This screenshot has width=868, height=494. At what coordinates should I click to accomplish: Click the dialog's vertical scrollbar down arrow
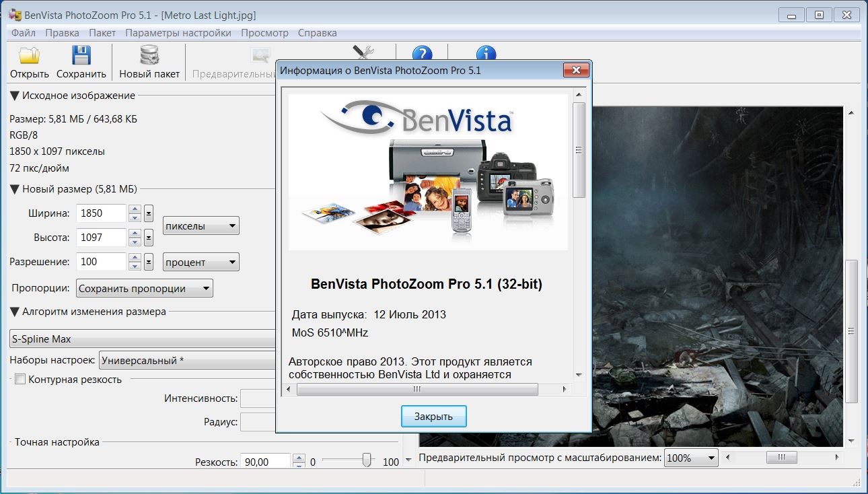579,374
